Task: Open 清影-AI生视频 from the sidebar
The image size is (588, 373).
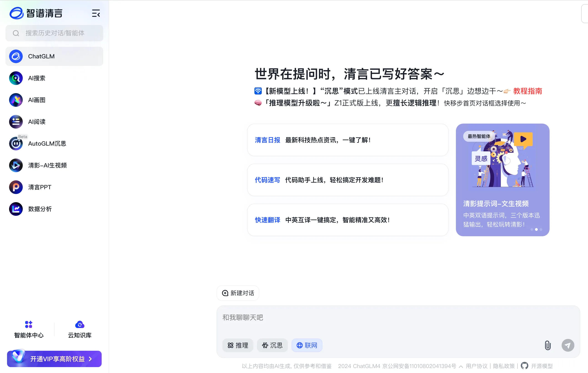Action: (x=54, y=165)
